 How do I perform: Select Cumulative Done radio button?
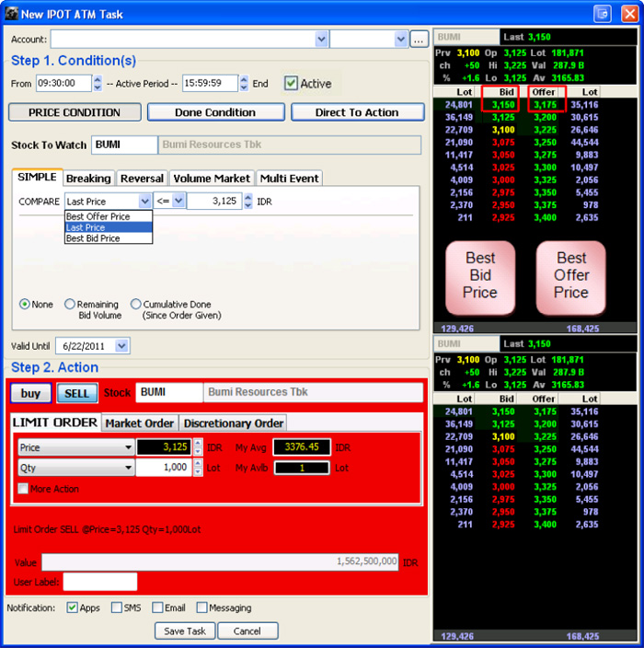coord(135,304)
